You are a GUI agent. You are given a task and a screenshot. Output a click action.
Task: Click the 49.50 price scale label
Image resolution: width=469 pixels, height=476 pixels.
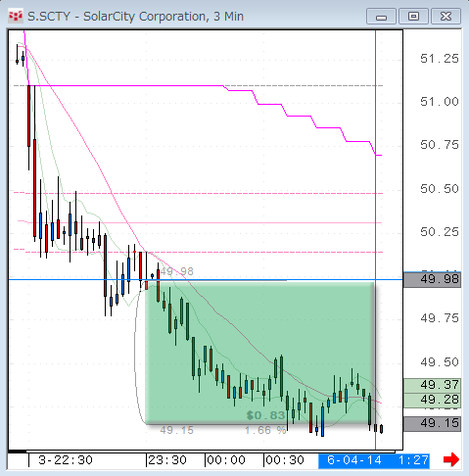[440, 362]
